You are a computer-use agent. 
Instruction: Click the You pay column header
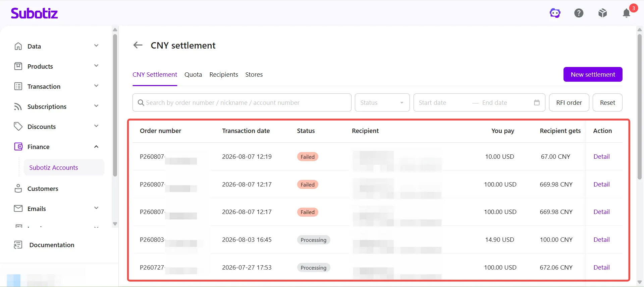click(x=503, y=131)
